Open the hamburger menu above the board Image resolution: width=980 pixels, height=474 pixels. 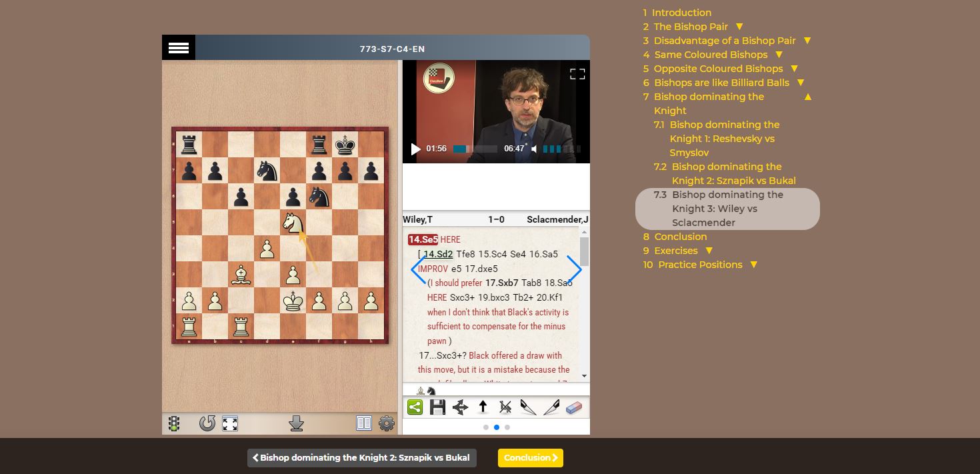tap(179, 47)
